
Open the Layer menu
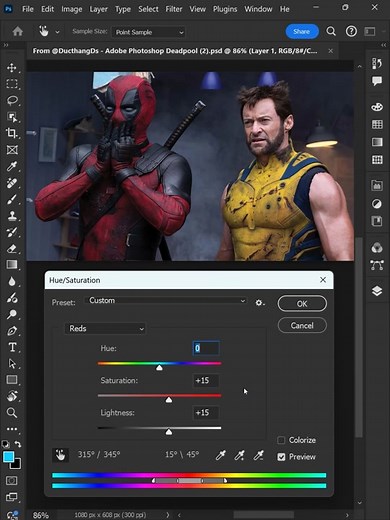coord(98,9)
